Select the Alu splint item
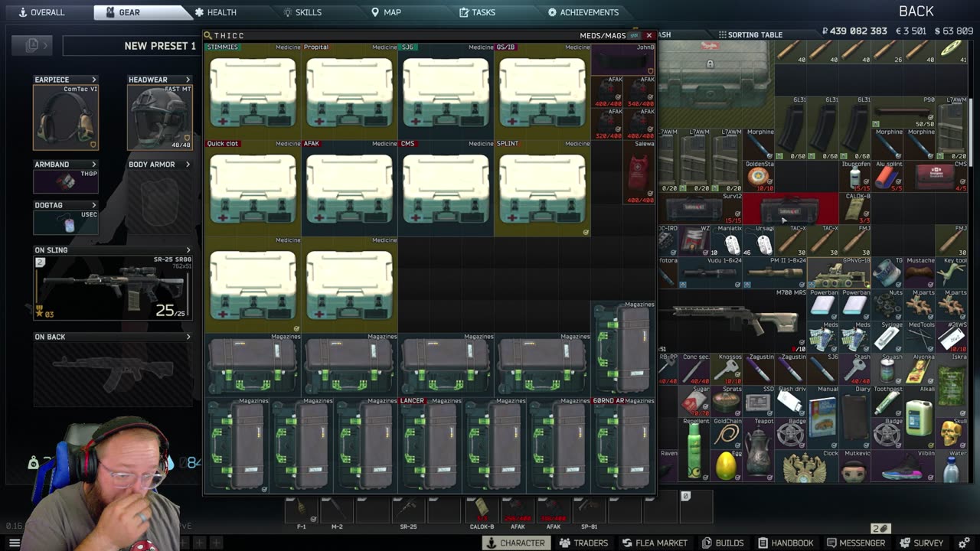The image size is (980, 551). [887, 177]
